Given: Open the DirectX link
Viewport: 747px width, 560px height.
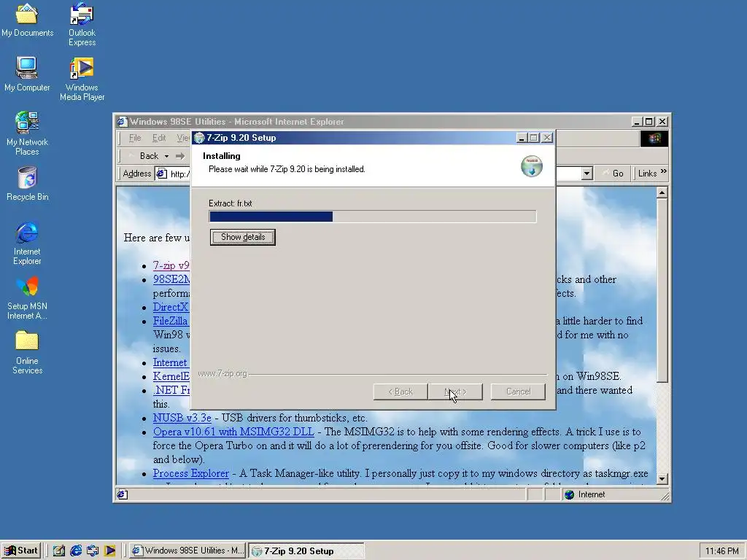Looking at the screenshot, I should coord(171,307).
